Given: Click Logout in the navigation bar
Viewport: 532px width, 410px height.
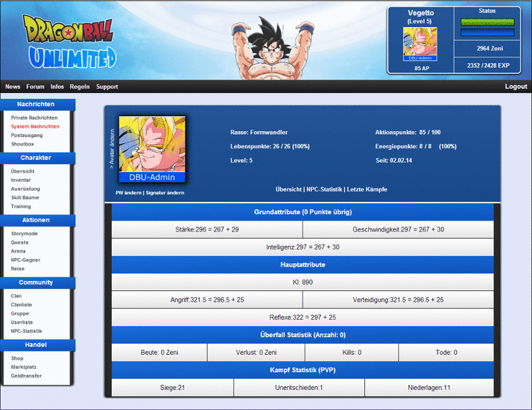Looking at the screenshot, I should [516, 86].
